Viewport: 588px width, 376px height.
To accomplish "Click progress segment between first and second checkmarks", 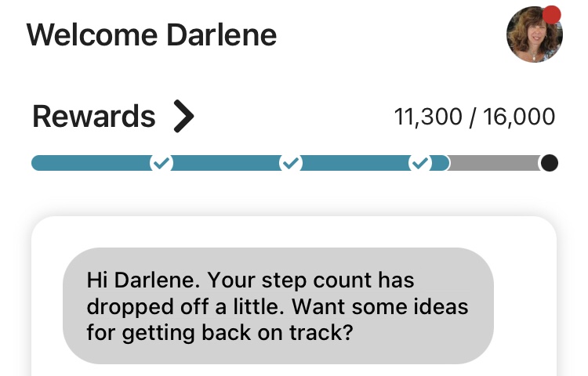I will [226, 163].
